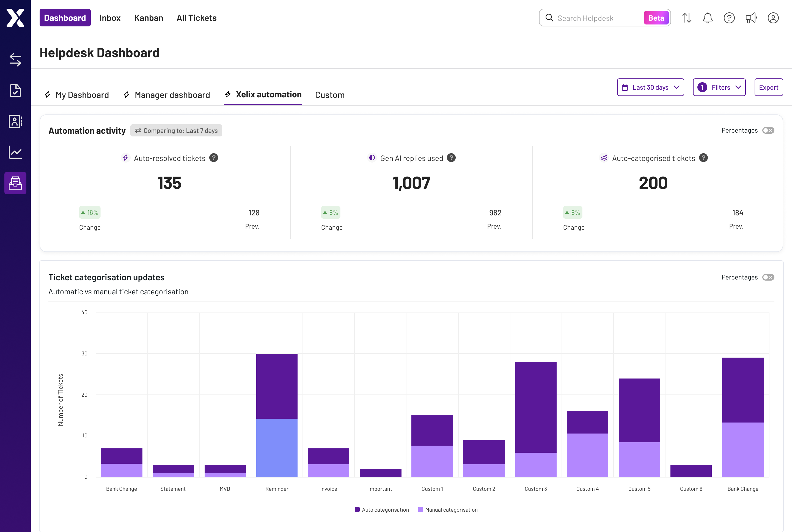Image resolution: width=792 pixels, height=532 pixels.
Task: Click the previous value 982
Action: tap(495, 213)
